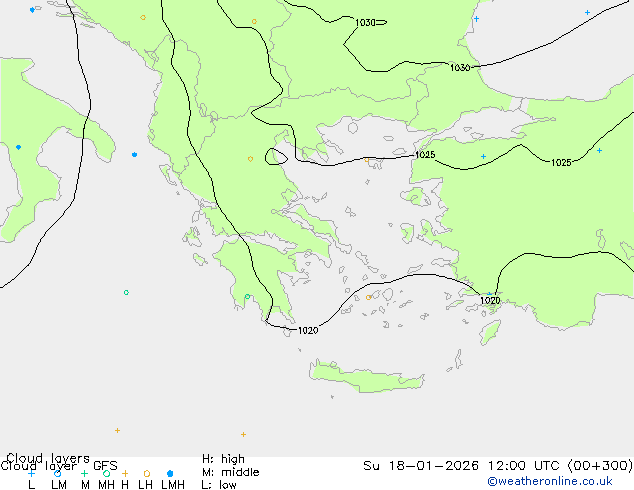This screenshot has width=634, height=490.
Task: Click the blue plus L legend symbol
Action: [x=32, y=473]
